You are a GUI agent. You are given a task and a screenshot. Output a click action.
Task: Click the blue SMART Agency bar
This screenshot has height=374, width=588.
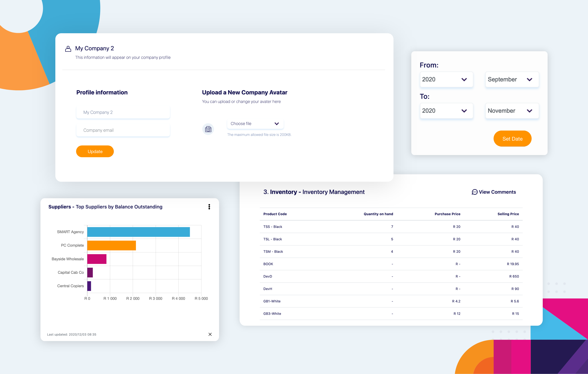pos(138,232)
